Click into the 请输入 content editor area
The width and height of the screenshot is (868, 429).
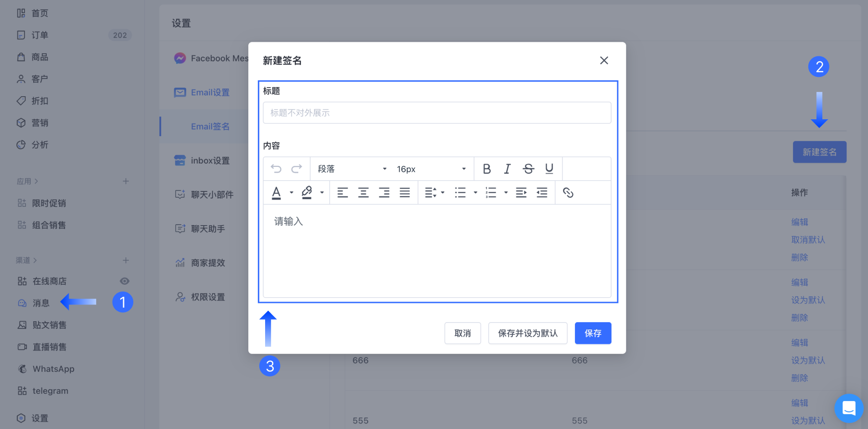pos(437,251)
